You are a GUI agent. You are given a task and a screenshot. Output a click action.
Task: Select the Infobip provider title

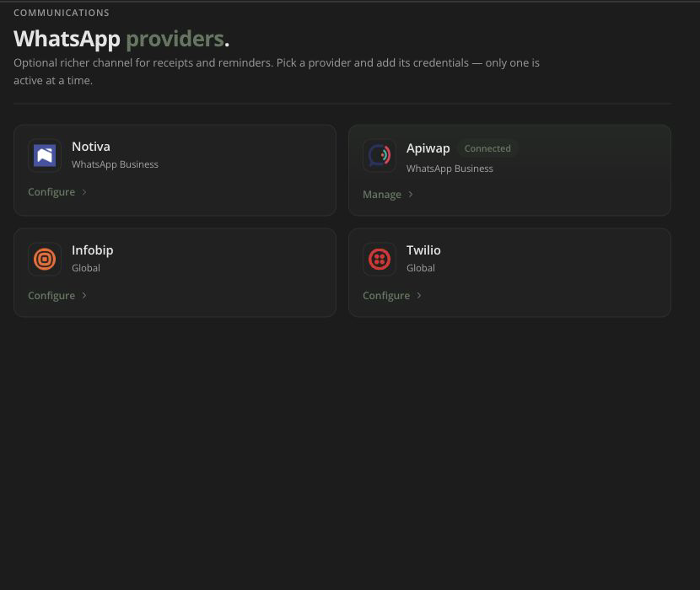point(93,250)
